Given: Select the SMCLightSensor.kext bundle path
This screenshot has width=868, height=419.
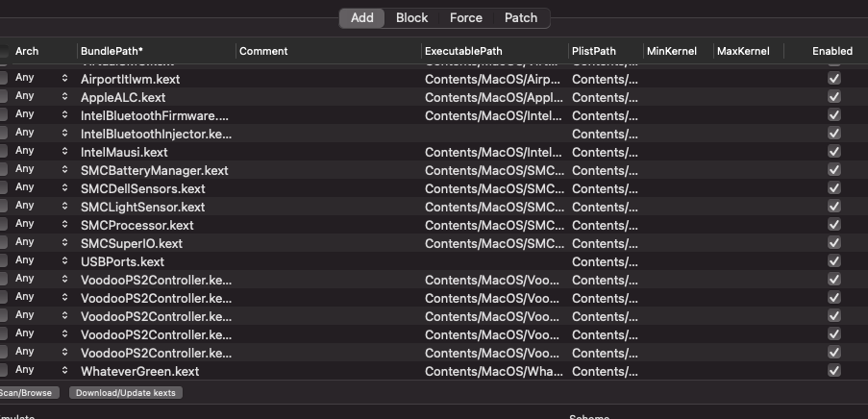Looking at the screenshot, I should click(143, 207).
